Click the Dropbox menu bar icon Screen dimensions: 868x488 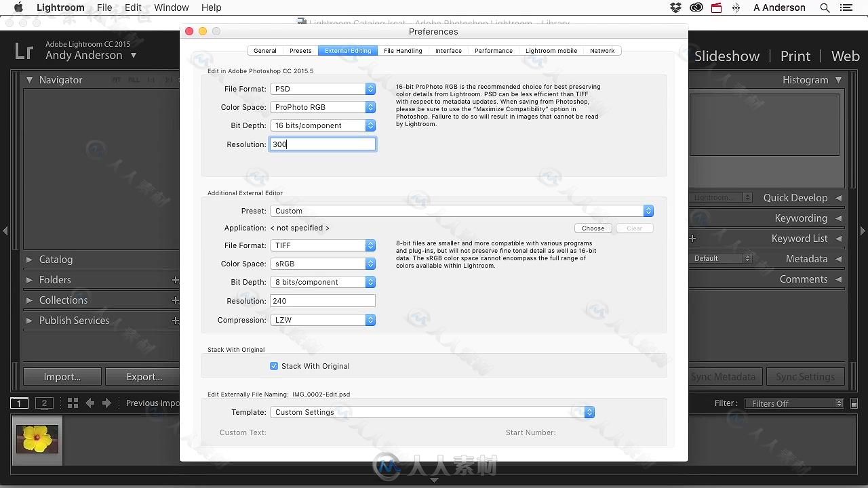pos(675,7)
